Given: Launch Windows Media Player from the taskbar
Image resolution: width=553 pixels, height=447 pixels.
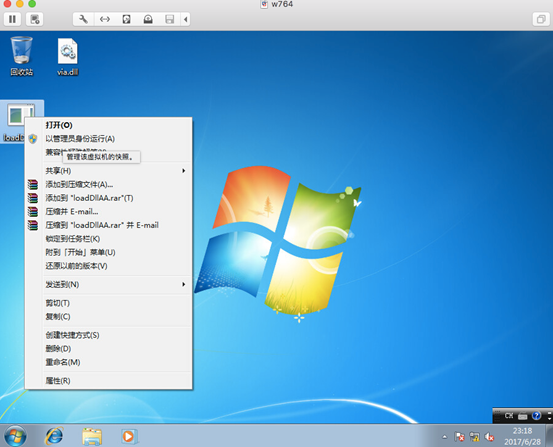Looking at the screenshot, I should click(x=129, y=437).
